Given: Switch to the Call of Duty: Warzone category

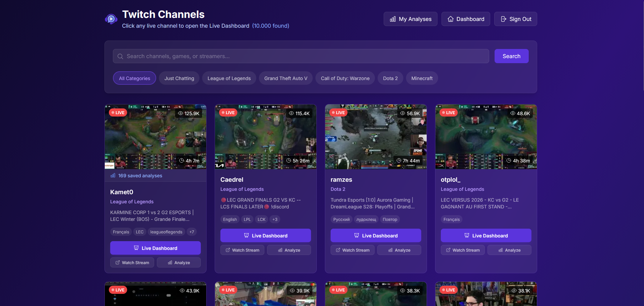Looking at the screenshot, I should 345,78.
